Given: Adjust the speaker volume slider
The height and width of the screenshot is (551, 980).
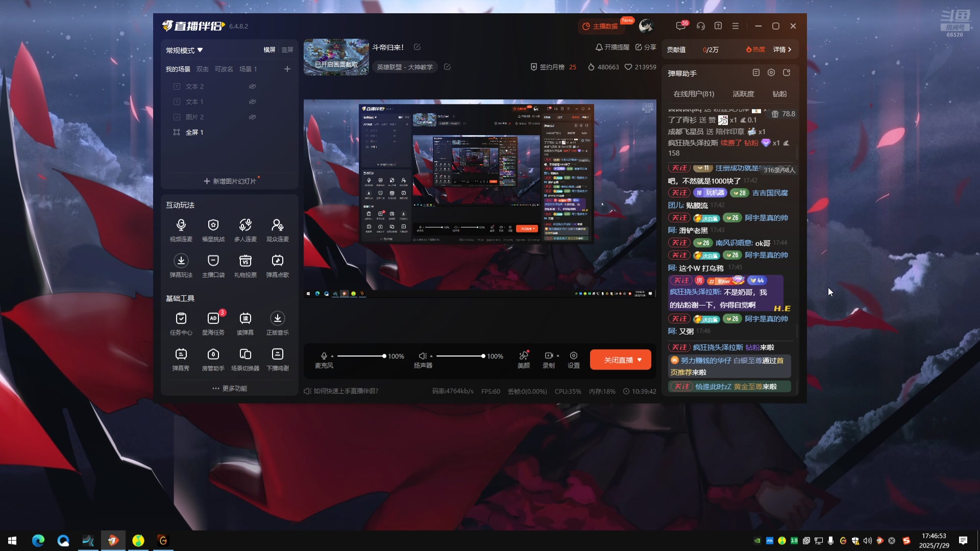Looking at the screenshot, I should click(x=460, y=356).
